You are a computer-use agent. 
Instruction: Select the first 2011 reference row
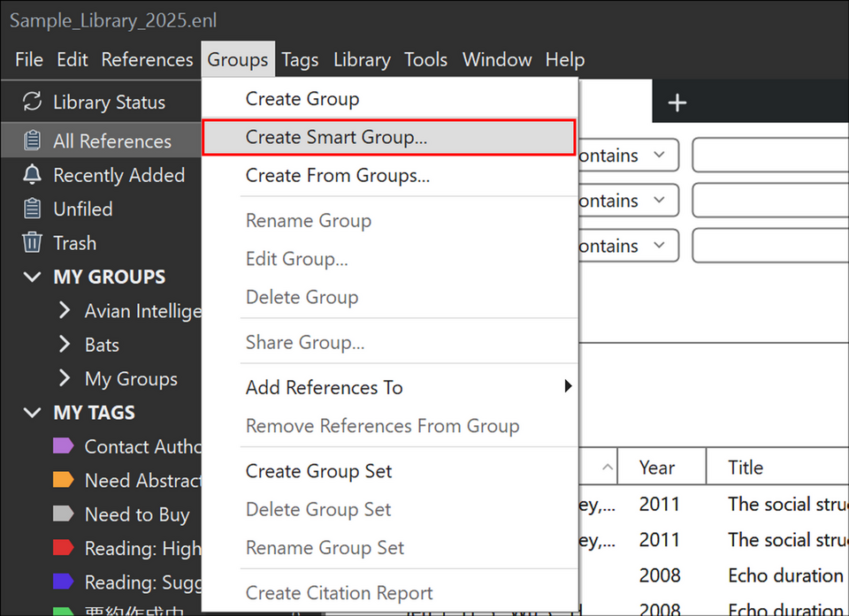(714, 504)
